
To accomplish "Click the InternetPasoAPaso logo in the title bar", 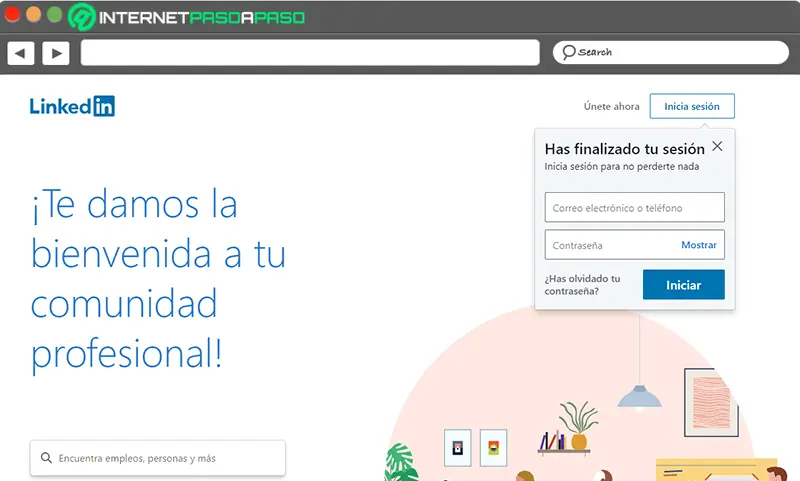I will click(186, 17).
